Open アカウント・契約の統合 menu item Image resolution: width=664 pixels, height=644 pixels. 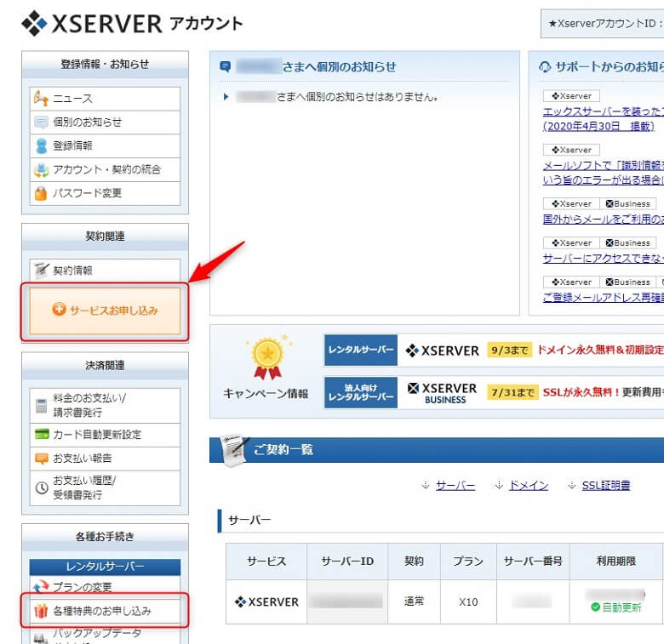105,169
